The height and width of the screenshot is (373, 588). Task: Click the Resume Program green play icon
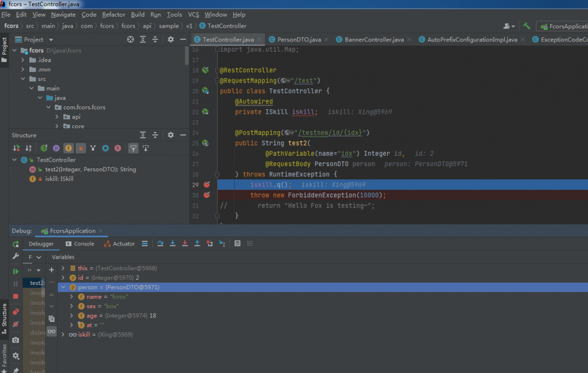16,271
